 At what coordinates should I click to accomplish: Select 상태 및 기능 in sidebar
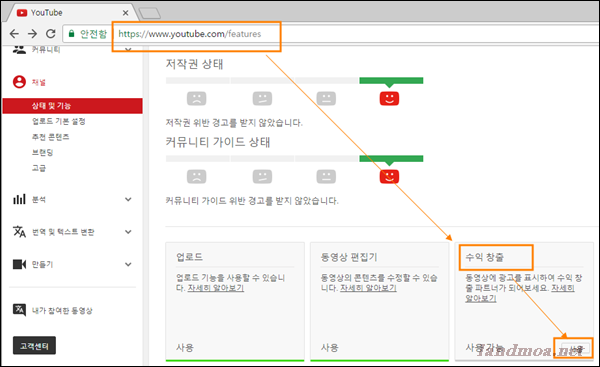[72, 106]
